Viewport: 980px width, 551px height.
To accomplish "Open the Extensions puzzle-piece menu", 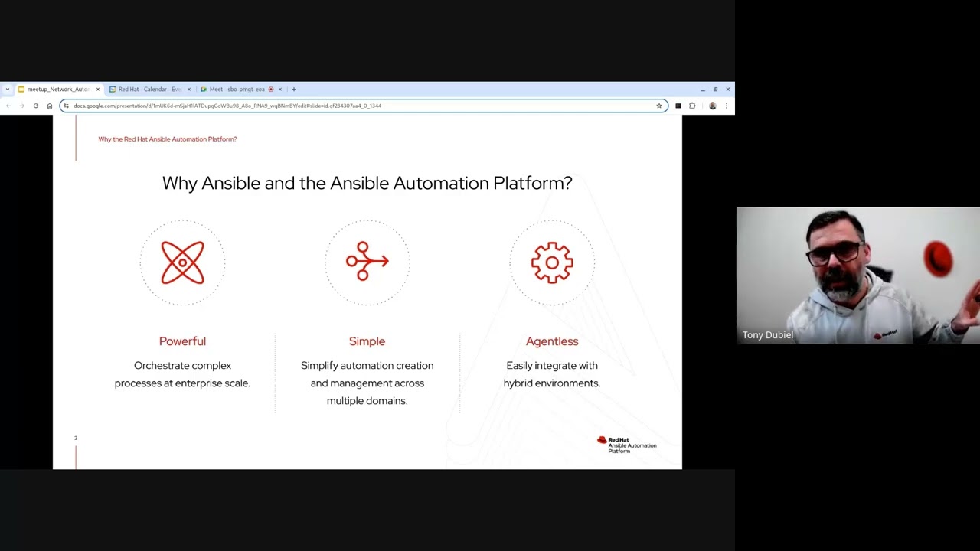I will (692, 106).
